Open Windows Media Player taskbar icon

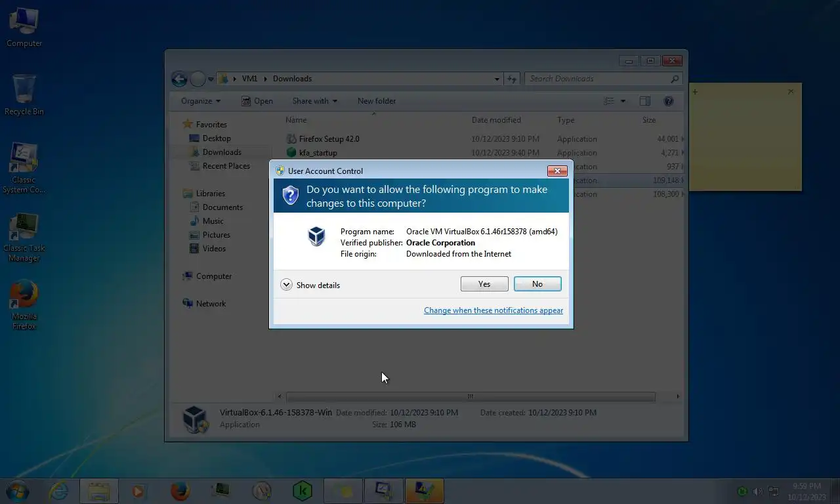point(138,491)
